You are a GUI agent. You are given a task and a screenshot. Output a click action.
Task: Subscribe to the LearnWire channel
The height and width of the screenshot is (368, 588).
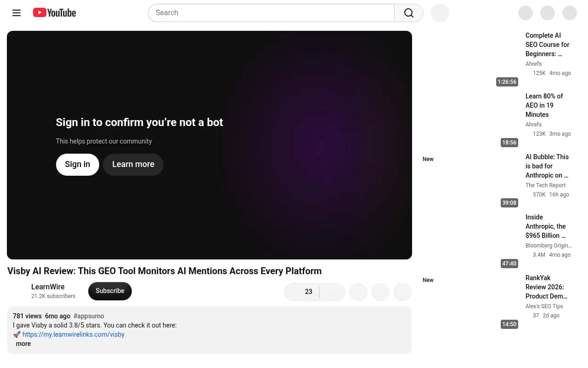point(110,291)
